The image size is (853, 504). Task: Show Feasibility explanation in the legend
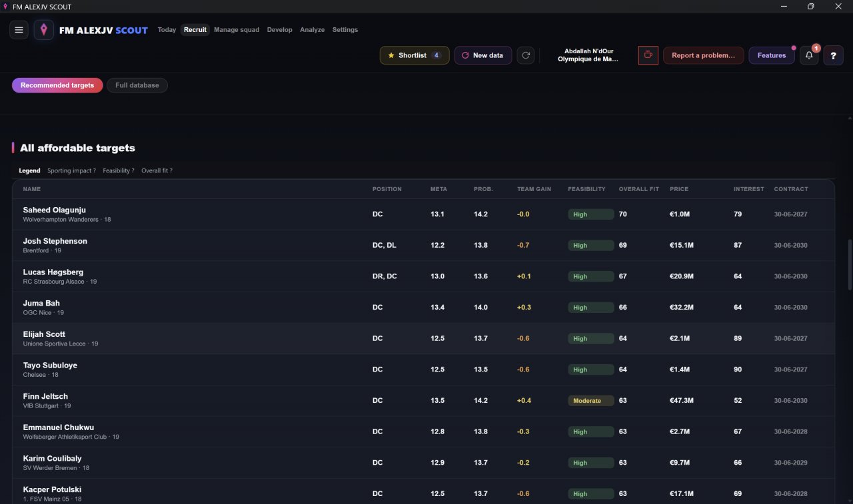119,171
